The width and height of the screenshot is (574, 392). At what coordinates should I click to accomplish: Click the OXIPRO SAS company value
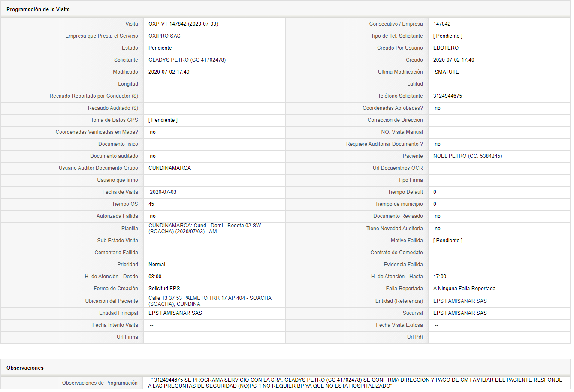164,36
